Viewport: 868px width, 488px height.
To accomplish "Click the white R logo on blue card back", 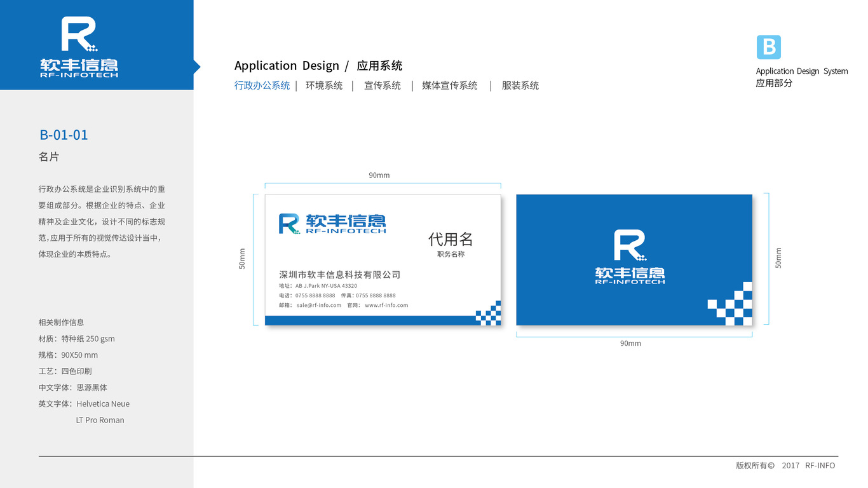I will pyautogui.click(x=630, y=246).
